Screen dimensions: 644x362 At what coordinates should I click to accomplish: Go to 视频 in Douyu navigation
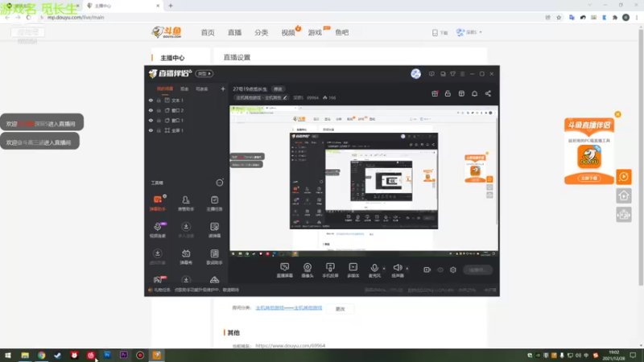(288, 32)
